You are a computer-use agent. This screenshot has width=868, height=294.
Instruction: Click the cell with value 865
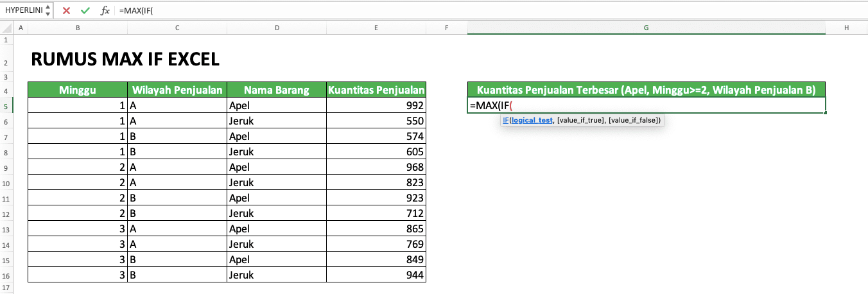376,229
